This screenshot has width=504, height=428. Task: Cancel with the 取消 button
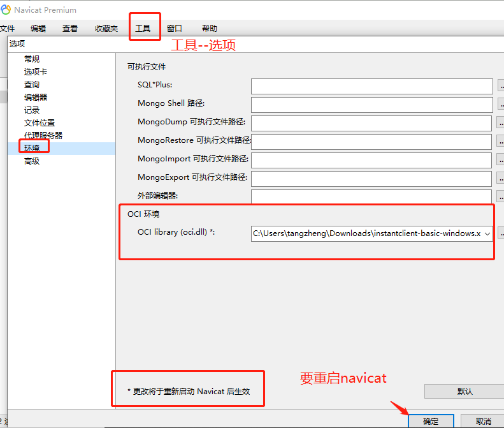coord(482,421)
